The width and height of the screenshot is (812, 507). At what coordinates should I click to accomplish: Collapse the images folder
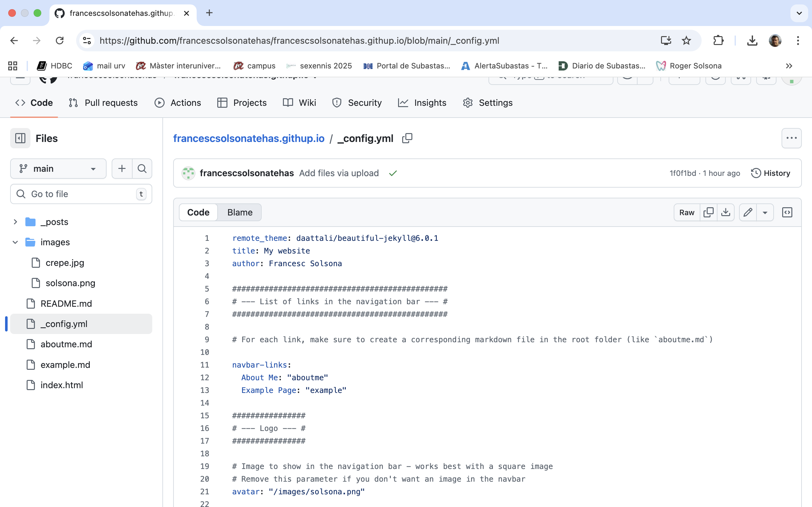click(15, 242)
